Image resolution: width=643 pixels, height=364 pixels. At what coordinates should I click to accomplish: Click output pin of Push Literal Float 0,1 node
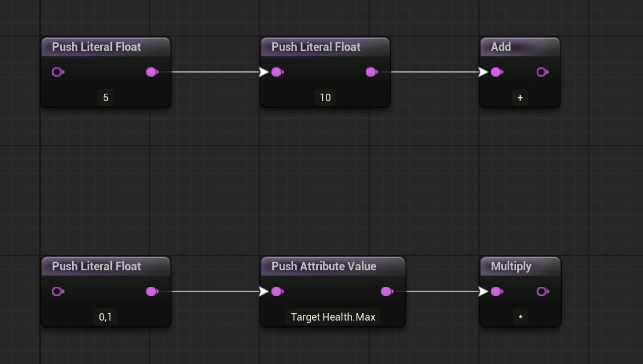152,291
